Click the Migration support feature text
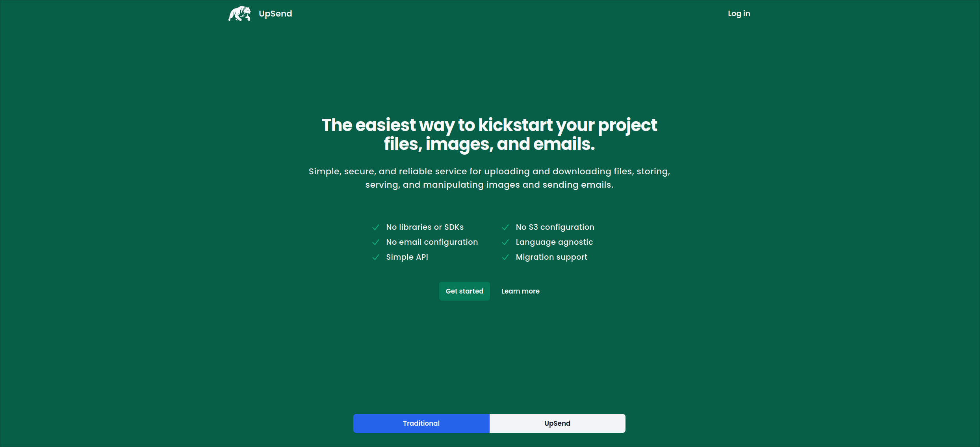Image resolution: width=980 pixels, height=447 pixels. (x=551, y=257)
